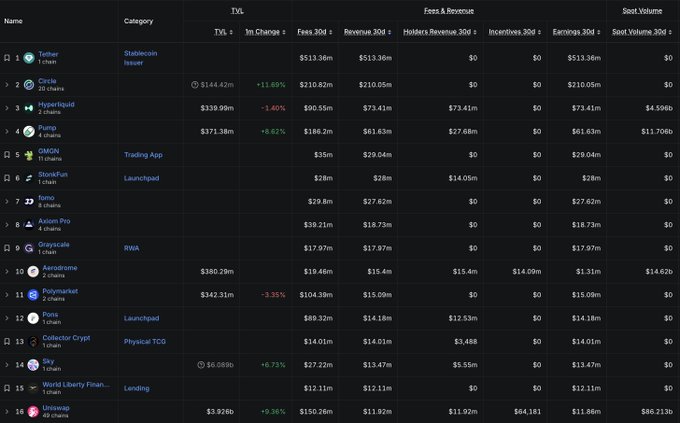Open the Hyperliquid protocol link

(x=56, y=105)
